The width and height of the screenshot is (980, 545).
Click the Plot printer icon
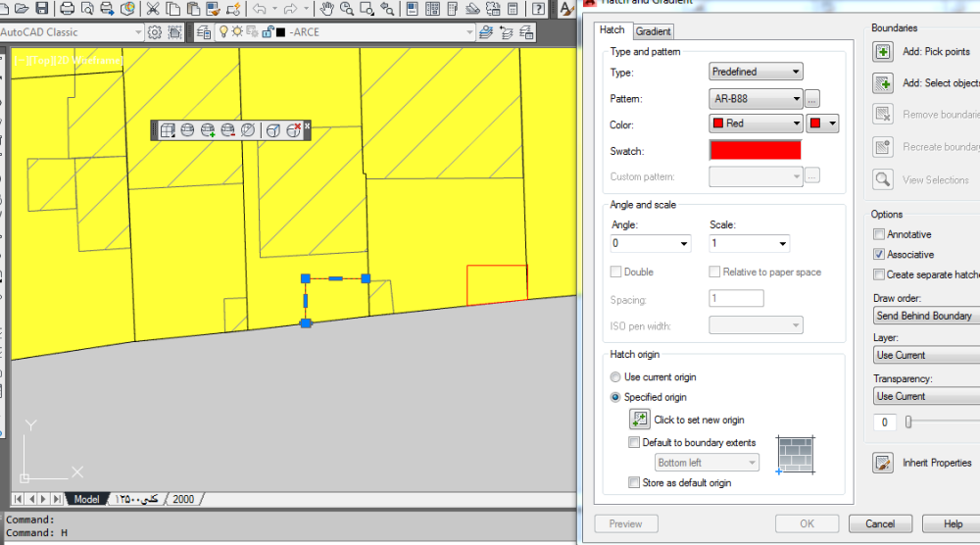(x=67, y=9)
